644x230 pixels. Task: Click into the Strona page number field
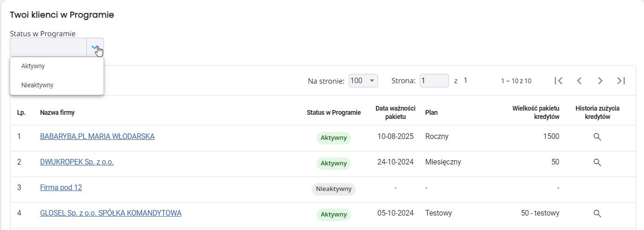(x=434, y=81)
